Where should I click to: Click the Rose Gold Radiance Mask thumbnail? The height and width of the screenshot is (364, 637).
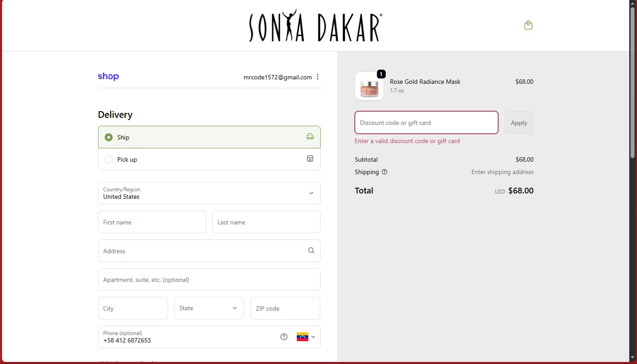369,86
